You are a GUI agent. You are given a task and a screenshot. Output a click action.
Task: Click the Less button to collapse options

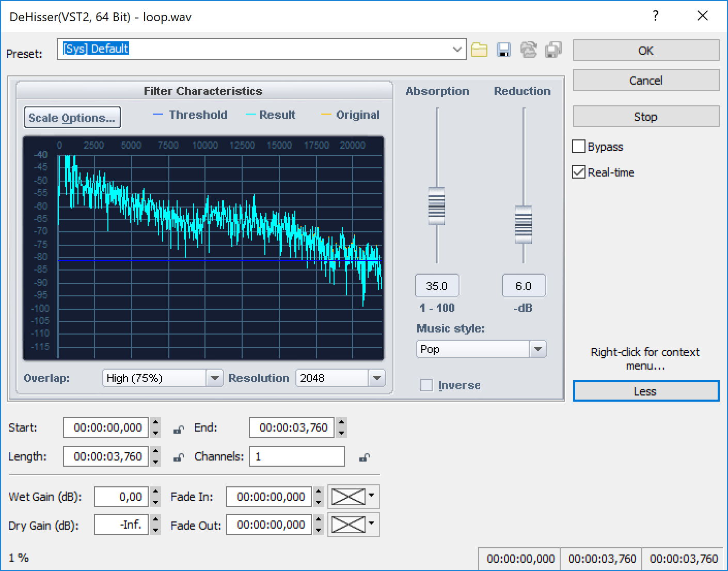tap(645, 391)
